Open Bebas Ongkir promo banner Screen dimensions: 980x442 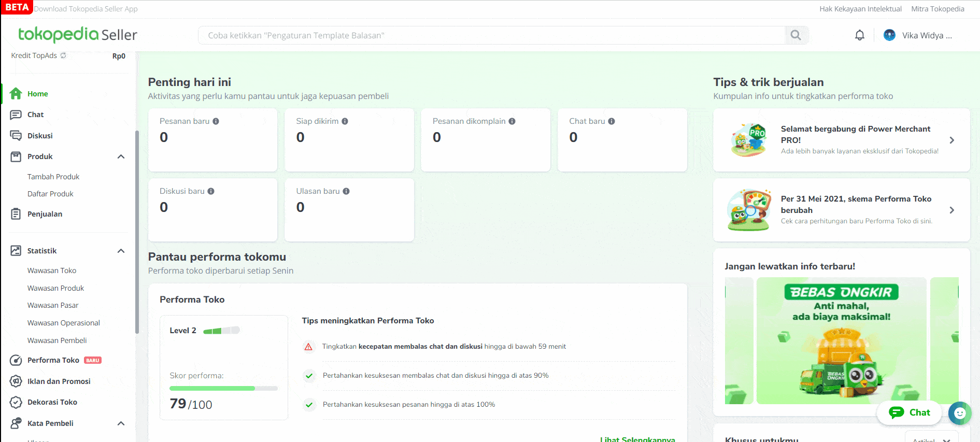841,340
